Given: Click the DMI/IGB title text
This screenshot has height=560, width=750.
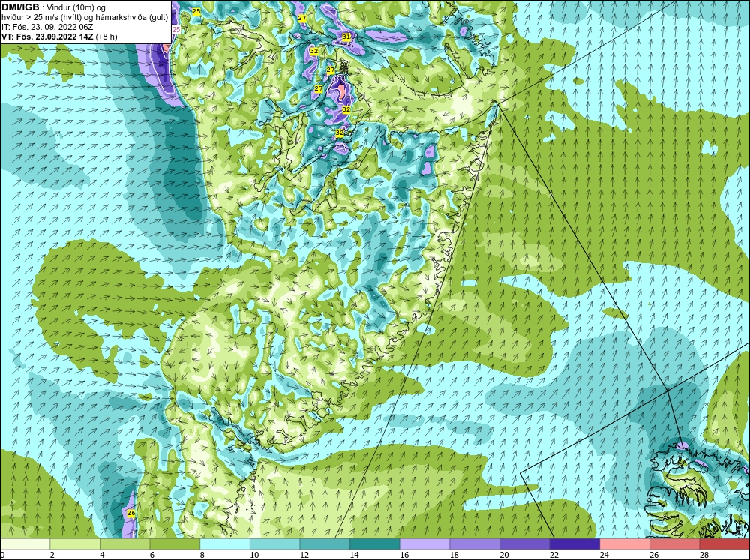Looking at the screenshot, I should tap(20, 7).
